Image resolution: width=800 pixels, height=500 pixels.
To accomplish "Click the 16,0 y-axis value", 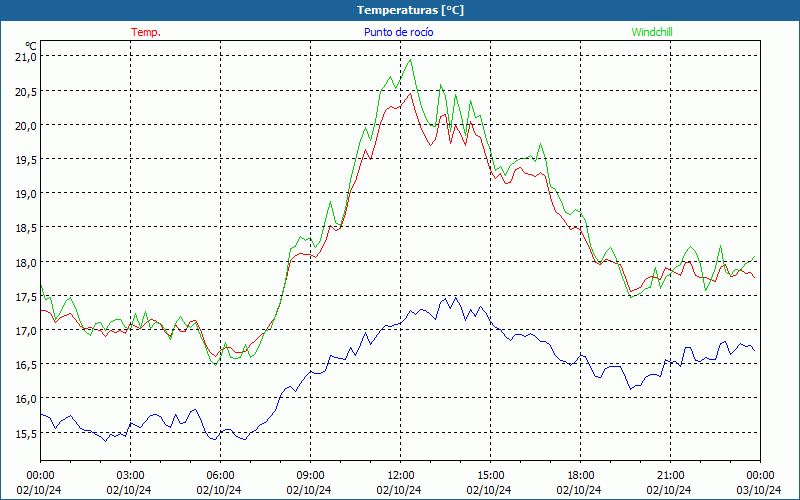I will click(25, 399).
